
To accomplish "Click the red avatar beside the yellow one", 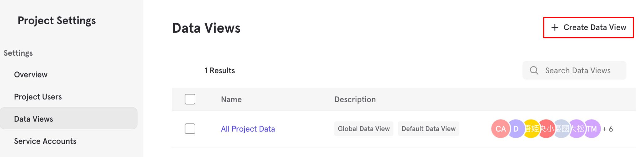I will pos(547,129).
